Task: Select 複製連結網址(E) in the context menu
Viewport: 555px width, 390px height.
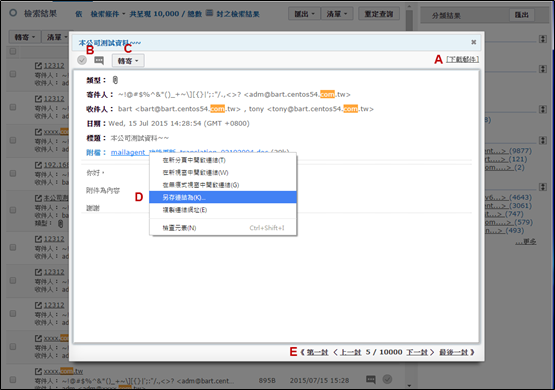Action: [x=223, y=210]
